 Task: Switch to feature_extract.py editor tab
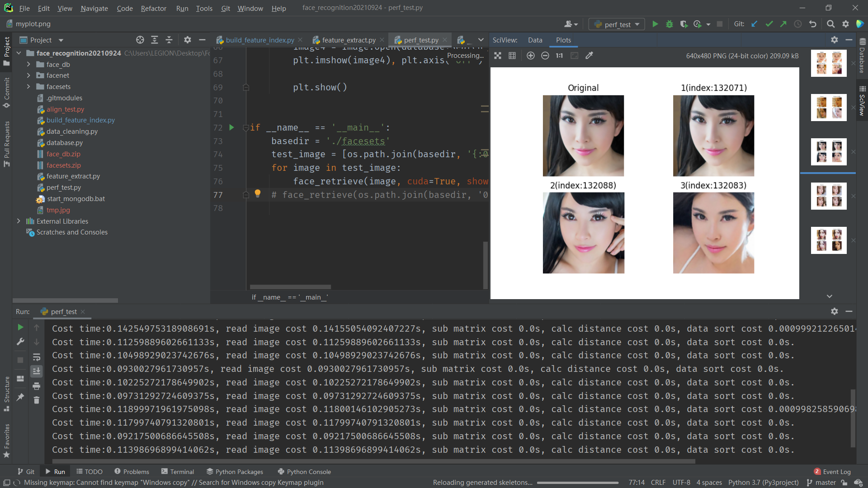pos(348,40)
